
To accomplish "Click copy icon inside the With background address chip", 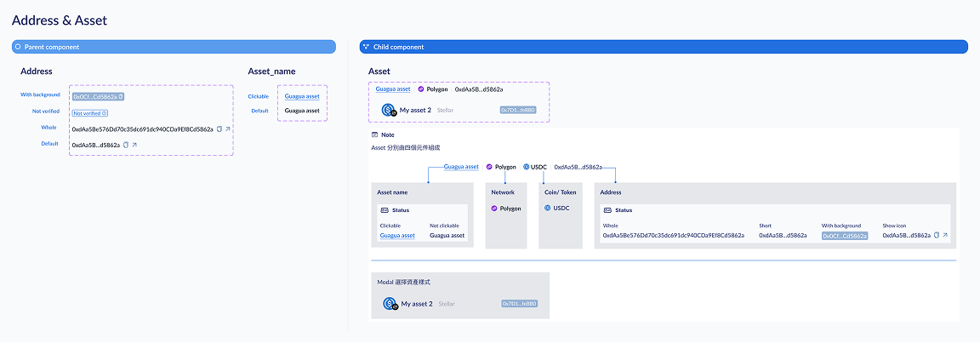I will 121,97.
